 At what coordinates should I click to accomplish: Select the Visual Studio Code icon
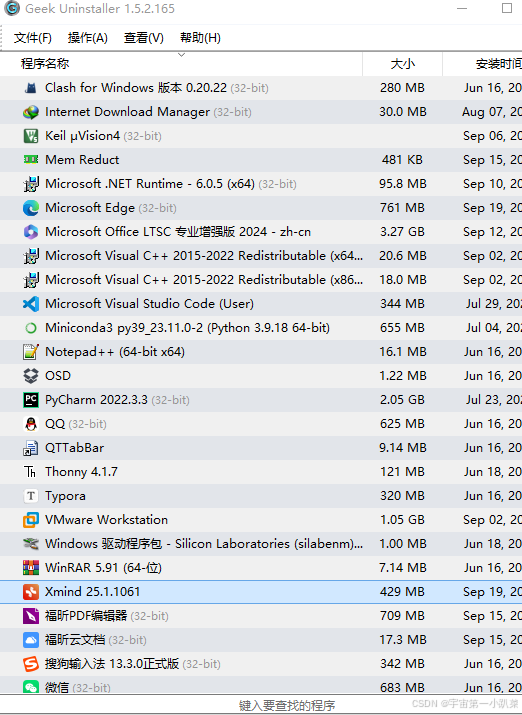(x=31, y=304)
